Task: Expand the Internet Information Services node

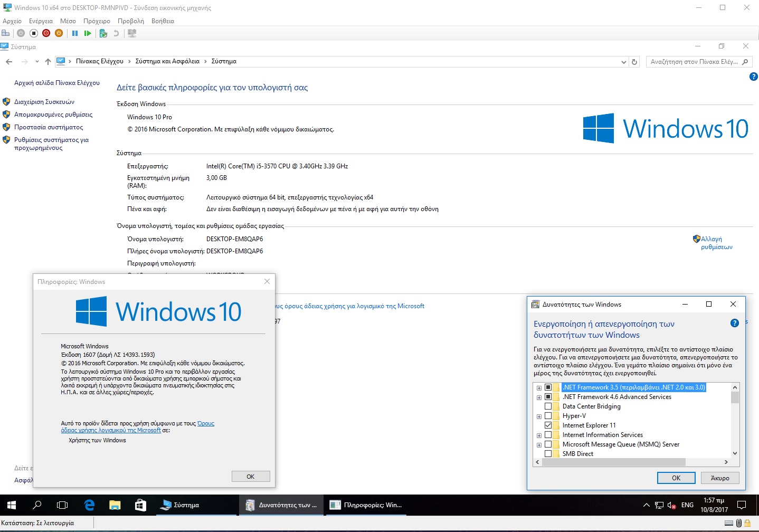Action: tap(539, 435)
